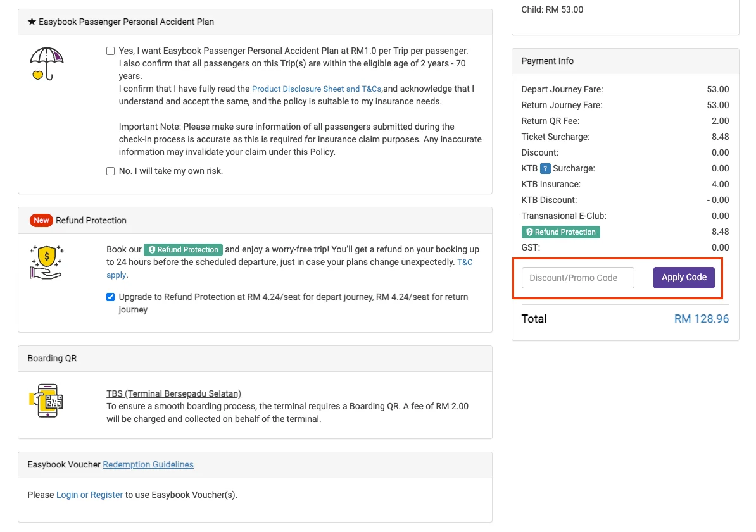Screen dimensions: 756x532
Task: Open the Product Disclosure Sheet and T&Cs link
Action: (x=317, y=89)
